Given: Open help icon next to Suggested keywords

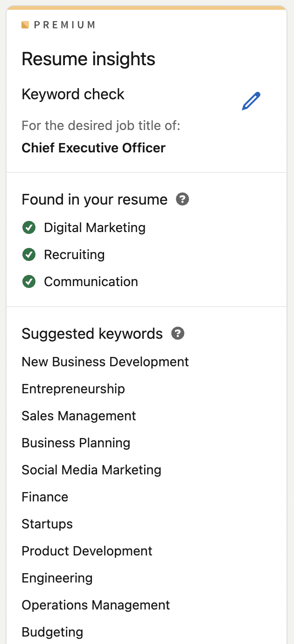Looking at the screenshot, I should tap(178, 334).
